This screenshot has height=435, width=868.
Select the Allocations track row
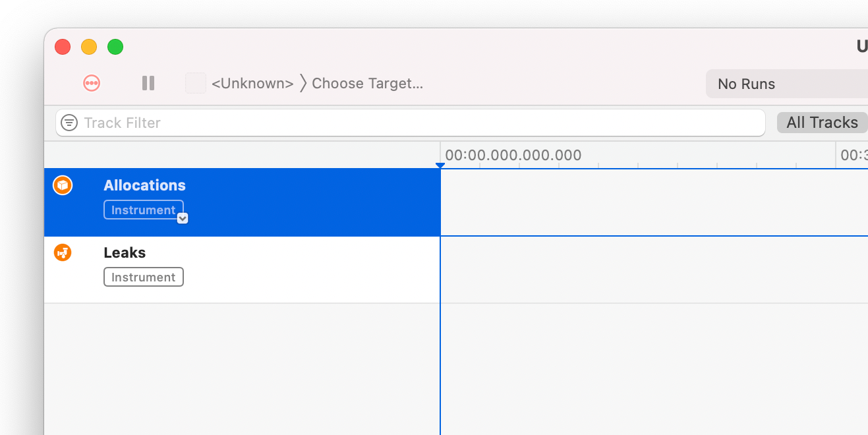[242, 202]
